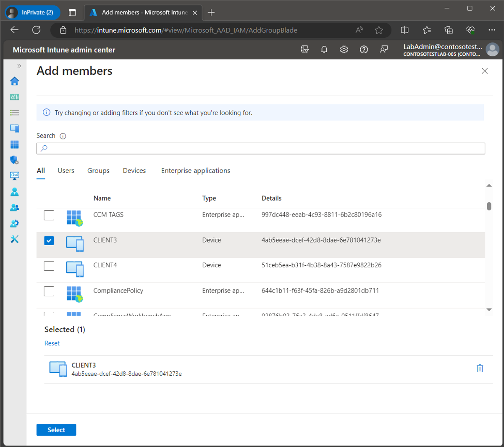The image size is (504, 447).
Task: Click the browser address bar URL
Action: point(186,30)
